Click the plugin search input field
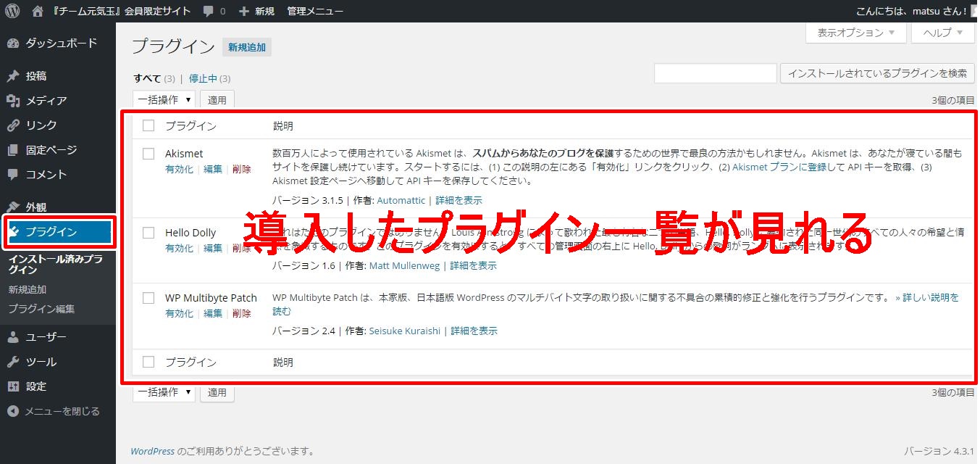The height and width of the screenshot is (464, 980). click(716, 73)
